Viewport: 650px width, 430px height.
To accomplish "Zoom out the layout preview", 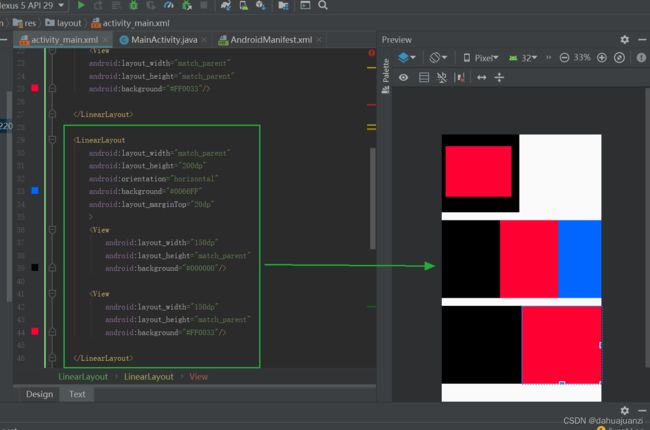I will [564, 58].
